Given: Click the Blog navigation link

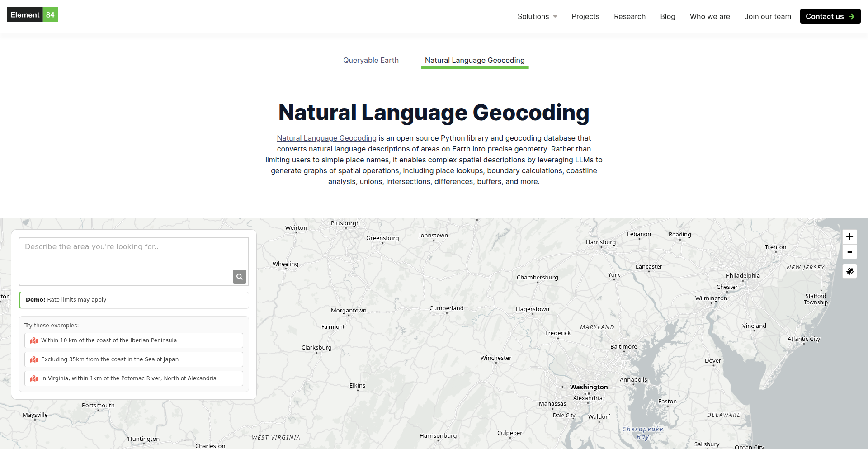Looking at the screenshot, I should point(668,16).
